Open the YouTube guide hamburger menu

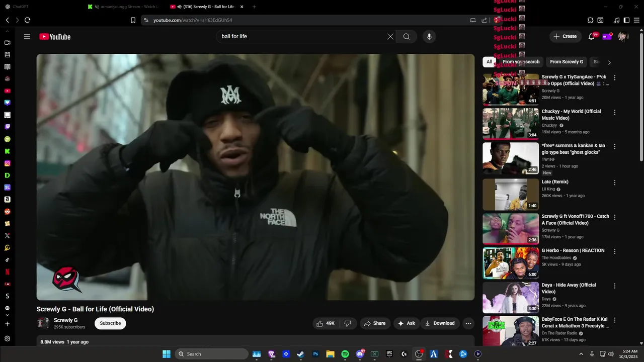tap(27, 36)
